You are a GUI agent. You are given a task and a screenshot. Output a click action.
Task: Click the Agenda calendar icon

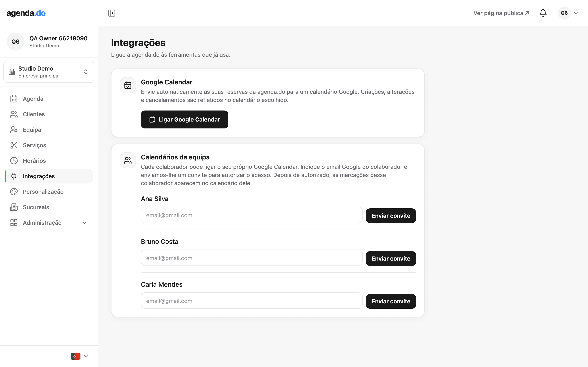14,99
